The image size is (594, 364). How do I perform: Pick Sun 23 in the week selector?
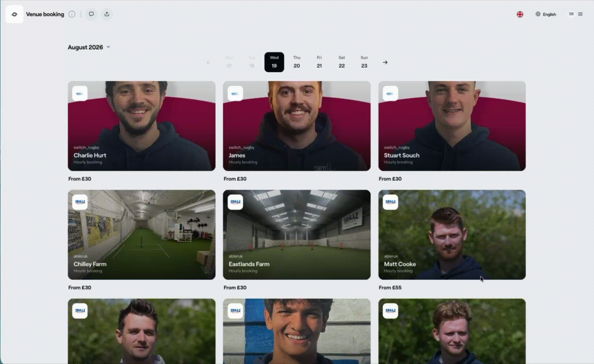[364, 62]
